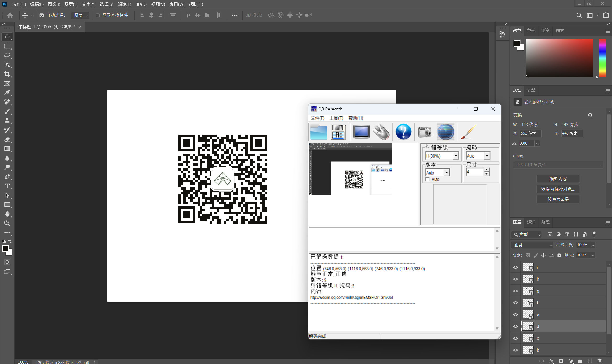Viewport: 612px width, 364px height.
Task: Switch to the Swatches (色板) tab
Action: (531, 30)
